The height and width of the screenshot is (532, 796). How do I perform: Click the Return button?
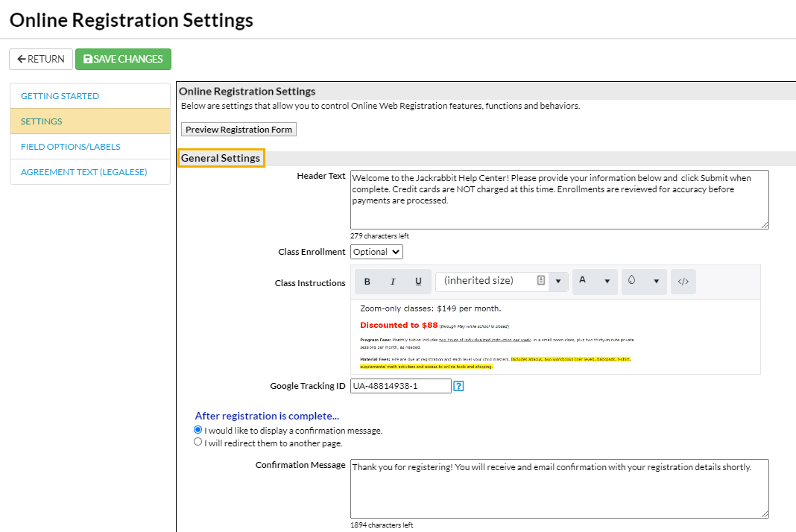click(x=41, y=59)
